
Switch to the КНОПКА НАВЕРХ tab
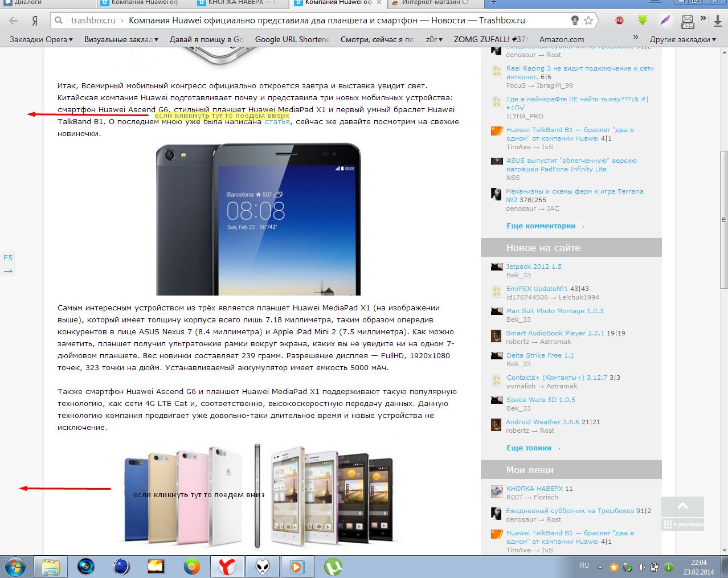pyautogui.click(x=240, y=3)
